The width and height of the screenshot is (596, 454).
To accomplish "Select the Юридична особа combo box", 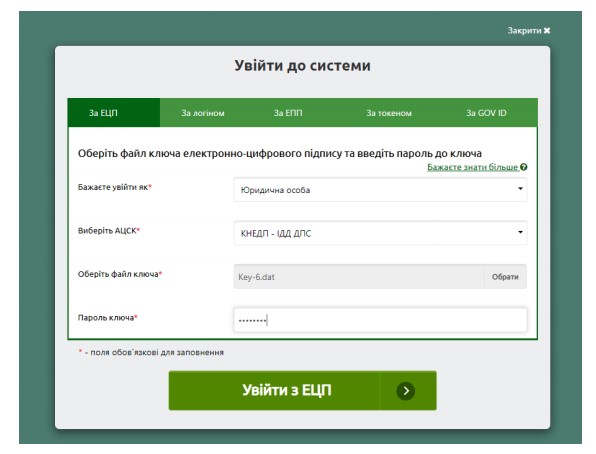I will click(380, 189).
